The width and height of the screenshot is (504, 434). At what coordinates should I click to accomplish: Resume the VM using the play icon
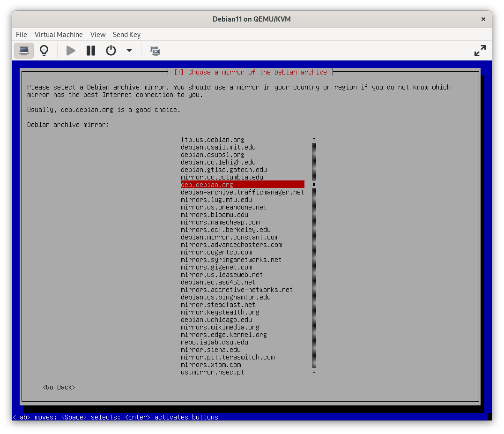pyautogui.click(x=70, y=50)
